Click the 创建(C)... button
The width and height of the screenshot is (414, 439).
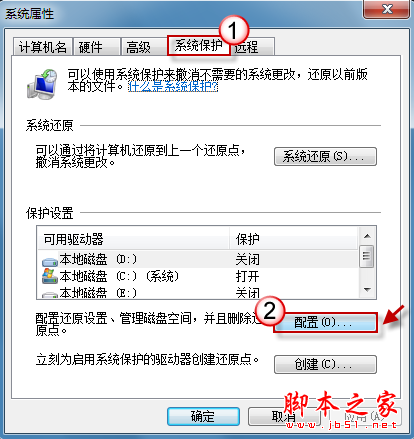[325, 364]
